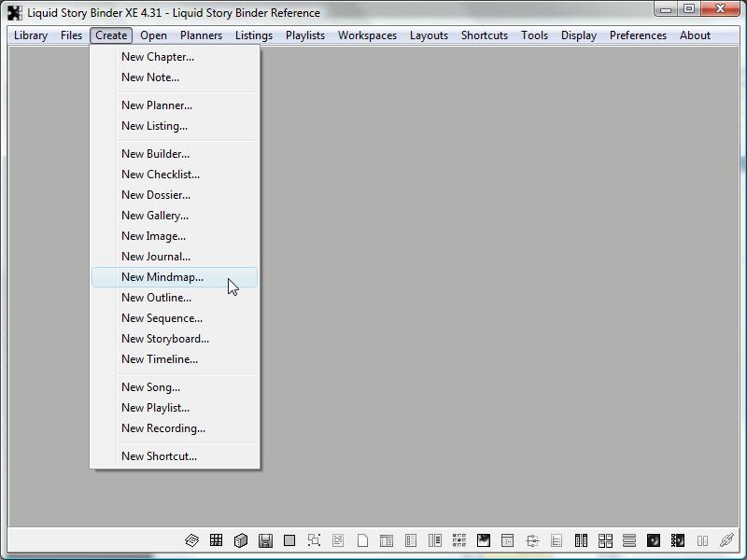
Task: Choose New Chapter... in the Create menu
Action: pyautogui.click(x=158, y=57)
